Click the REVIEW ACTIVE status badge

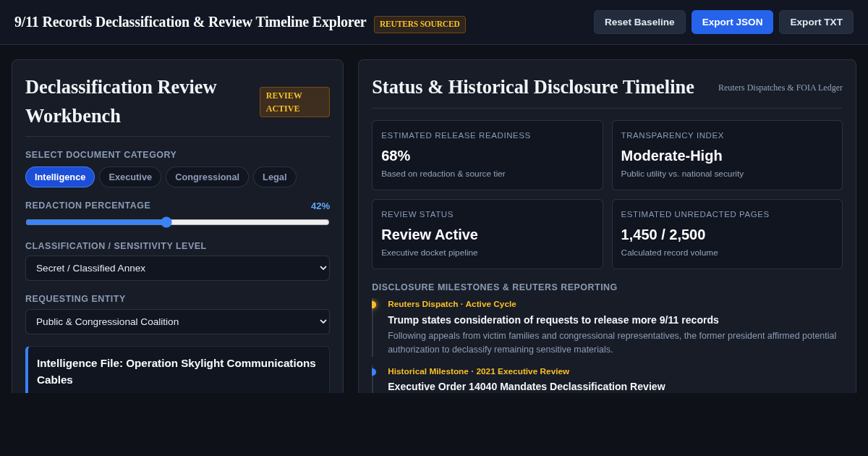tap(294, 102)
